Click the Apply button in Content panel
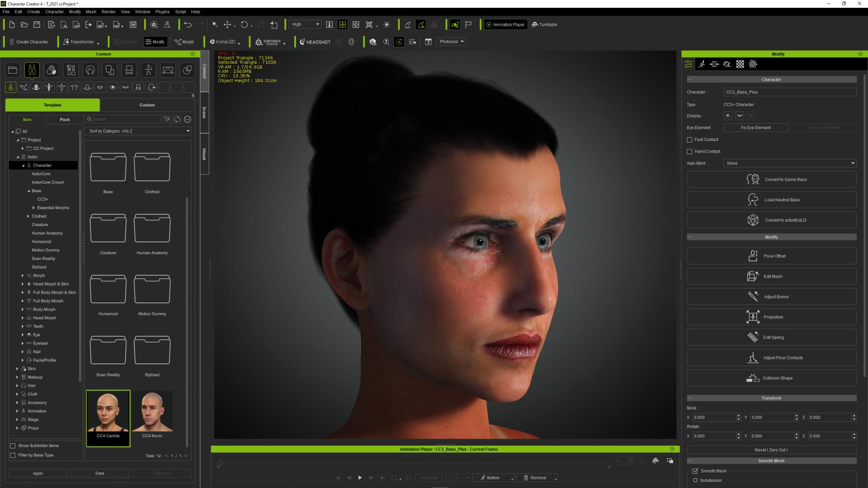Image resolution: width=868 pixels, height=488 pixels. pos(38,474)
